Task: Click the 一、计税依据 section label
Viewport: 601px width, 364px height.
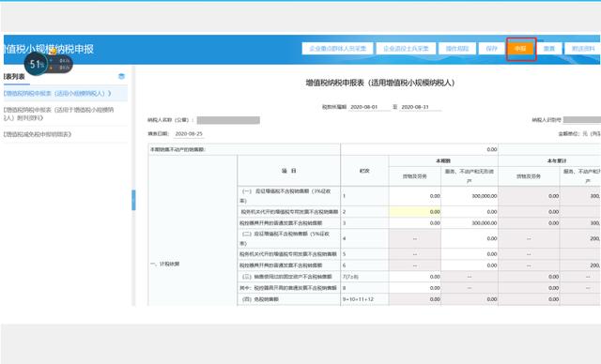Action: 165,264
